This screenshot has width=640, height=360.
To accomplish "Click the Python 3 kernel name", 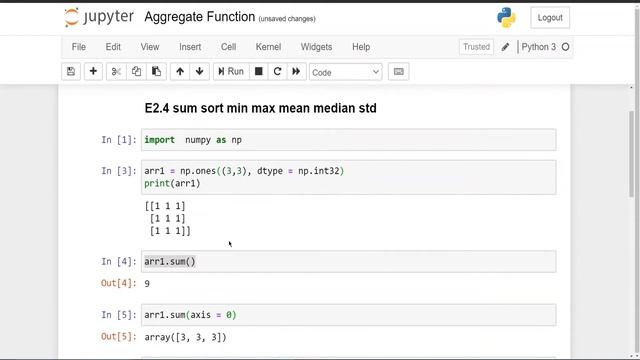I will 539,47.
